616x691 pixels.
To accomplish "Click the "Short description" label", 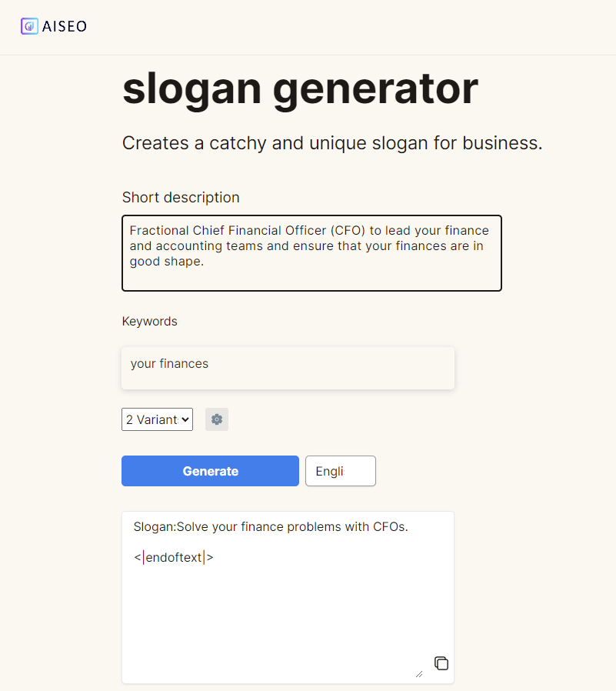I will [x=181, y=198].
